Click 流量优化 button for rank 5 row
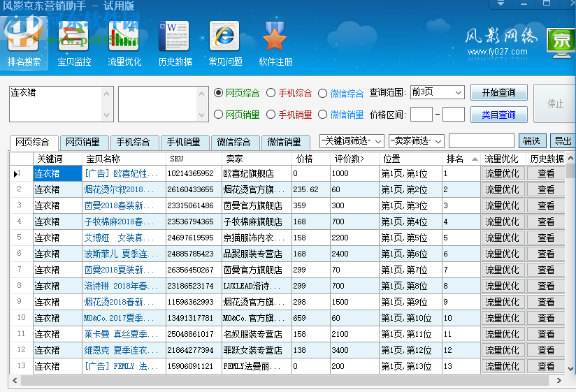The height and width of the screenshot is (392, 576). point(502,238)
